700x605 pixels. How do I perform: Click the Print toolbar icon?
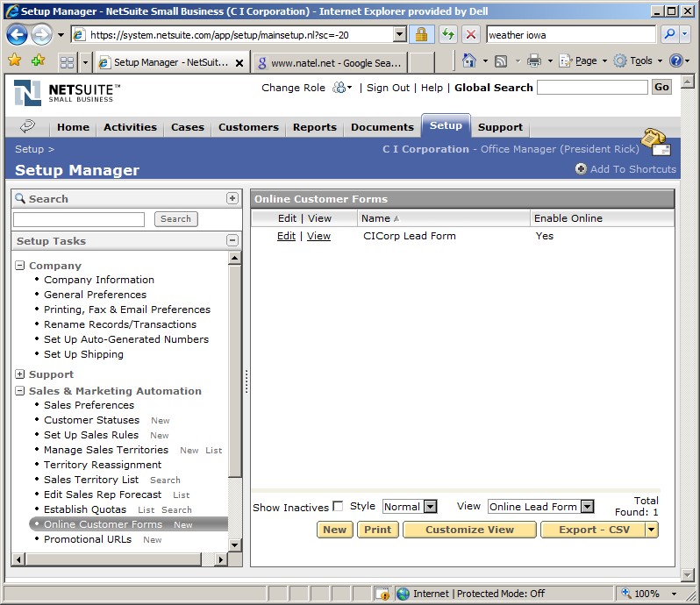pos(534,60)
